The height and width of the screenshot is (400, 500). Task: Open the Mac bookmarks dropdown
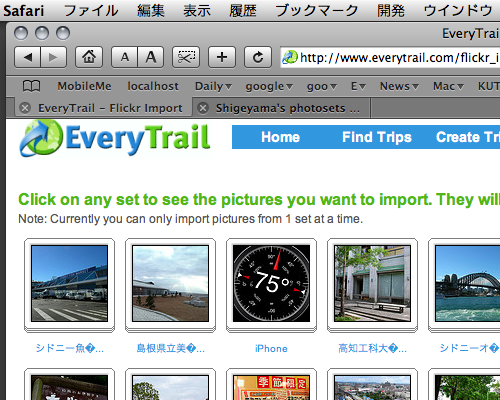coord(448,86)
